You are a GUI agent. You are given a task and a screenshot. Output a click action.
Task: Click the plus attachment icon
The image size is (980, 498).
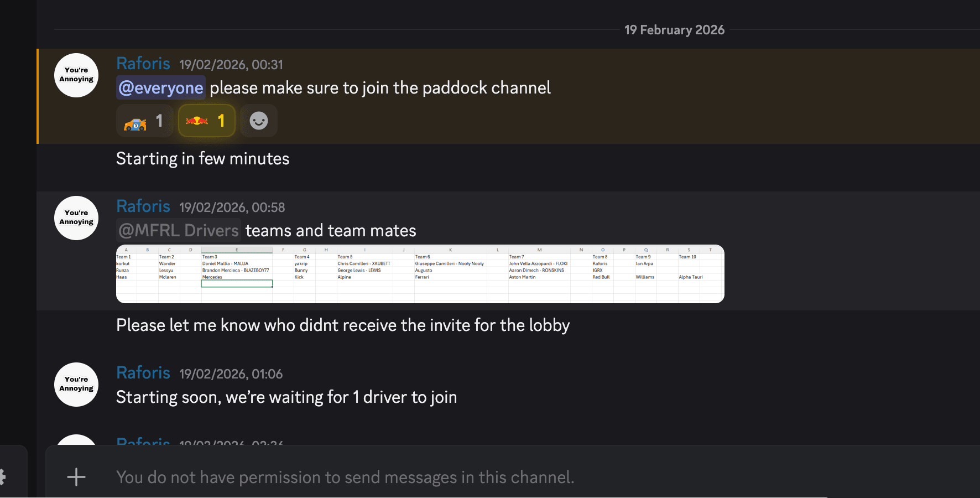pyautogui.click(x=76, y=477)
